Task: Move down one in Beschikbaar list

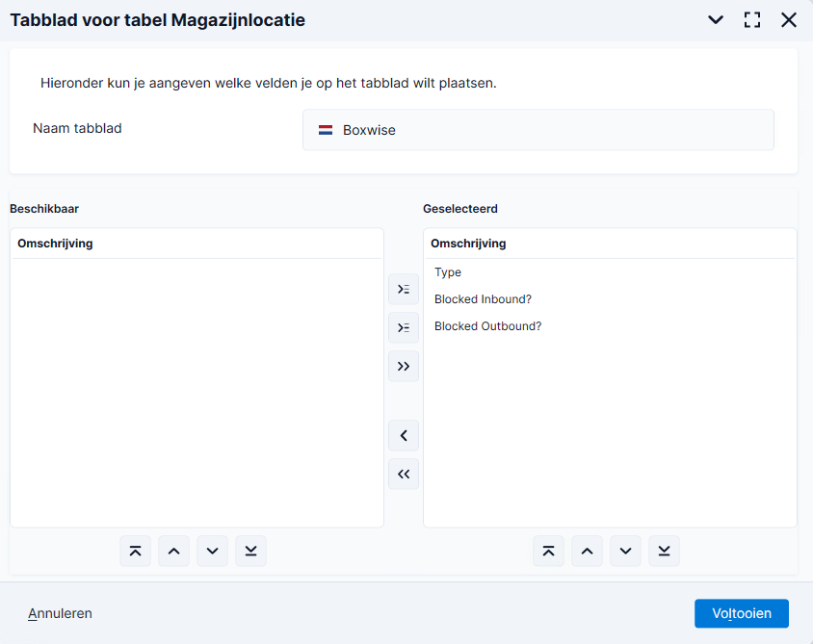Action: 213,551
